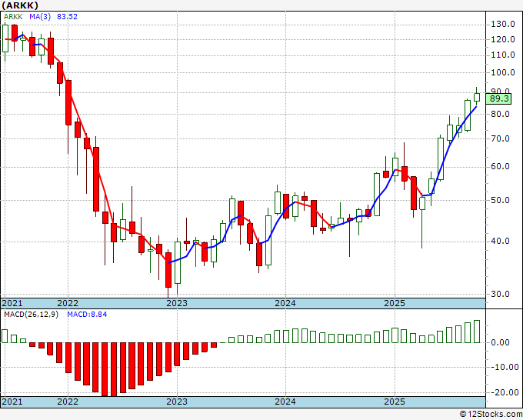Click the MACD(26,12,9) indicator label

click(x=31, y=315)
